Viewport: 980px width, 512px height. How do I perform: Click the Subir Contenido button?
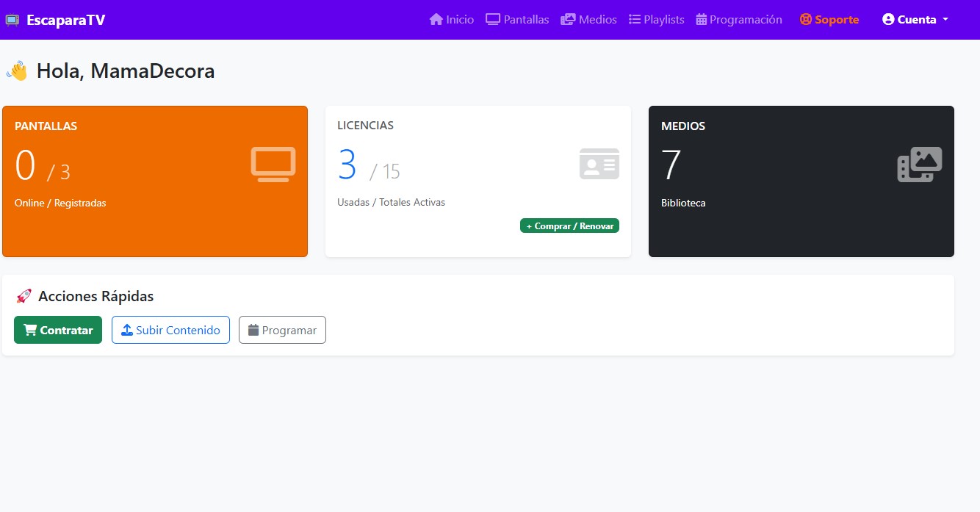(x=170, y=330)
